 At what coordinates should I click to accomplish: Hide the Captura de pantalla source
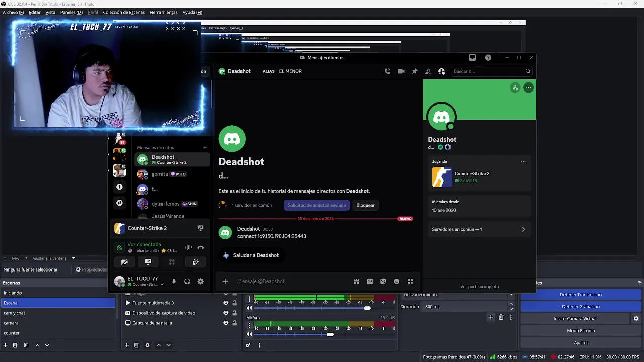coord(226,323)
